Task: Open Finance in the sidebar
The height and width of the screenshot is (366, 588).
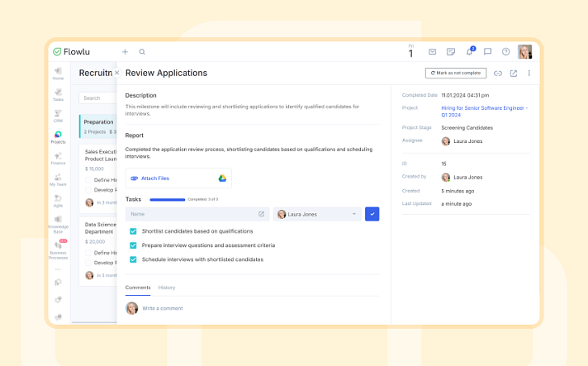Action: [58, 159]
